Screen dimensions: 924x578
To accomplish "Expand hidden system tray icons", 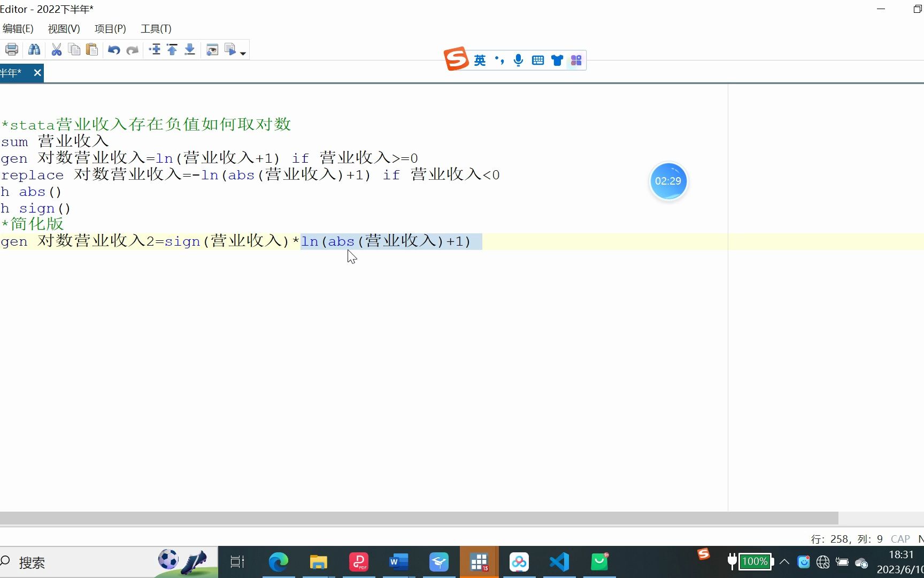I will click(x=784, y=562).
